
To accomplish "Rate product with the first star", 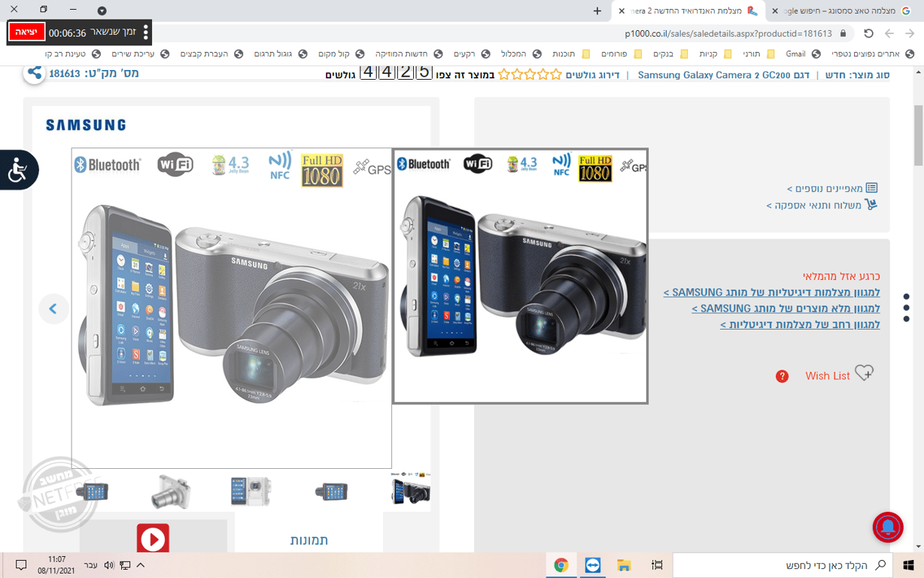I will coord(555,75).
